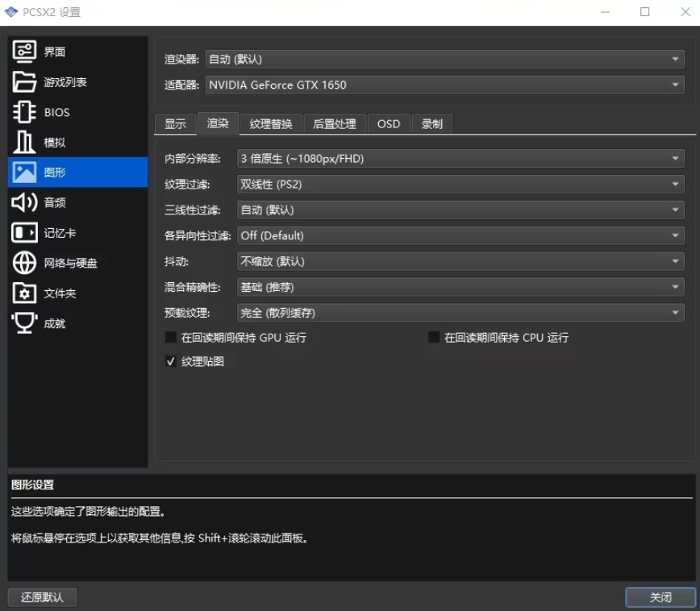Click the 还原默认 button

[x=42, y=597]
